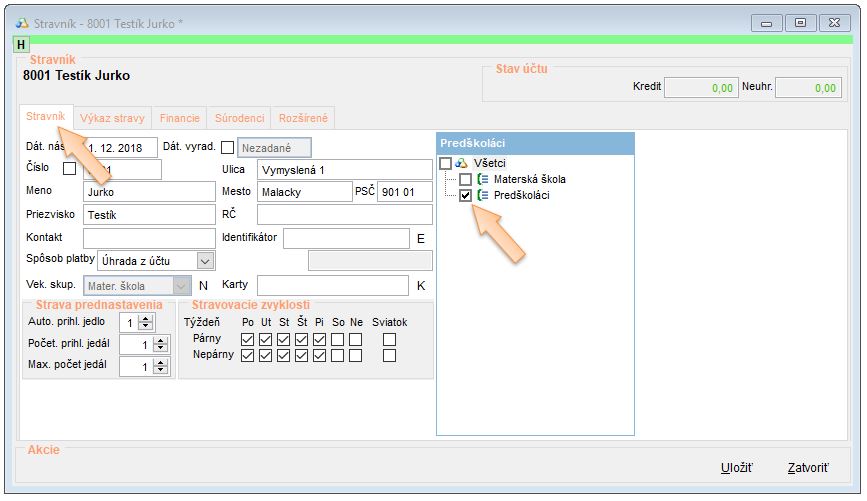The image size is (867, 501).
Task: Select the Rozšírené tab
Action: tap(305, 118)
